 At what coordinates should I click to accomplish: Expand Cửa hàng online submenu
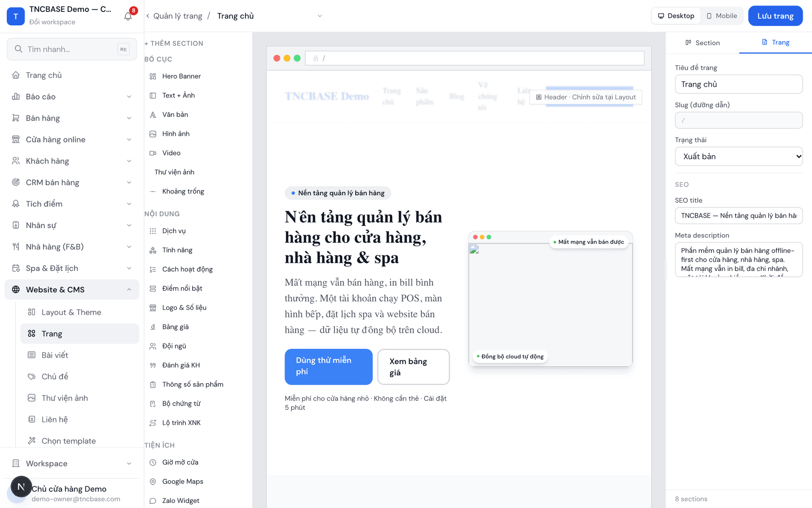tap(72, 139)
